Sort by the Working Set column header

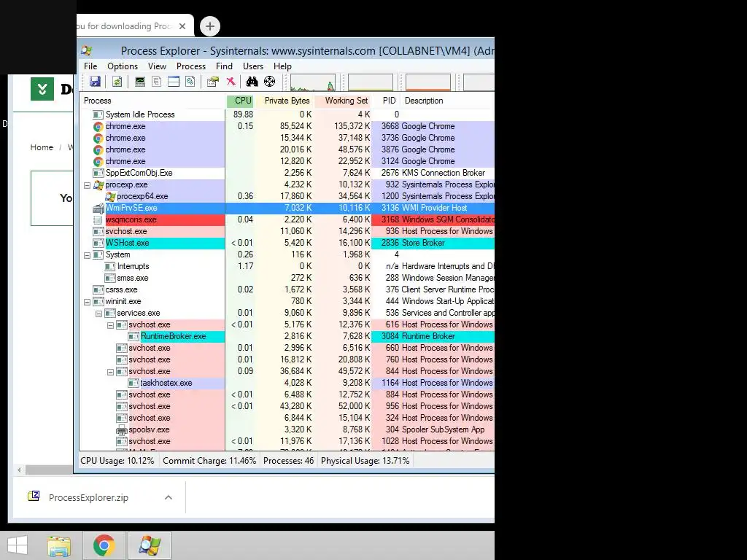click(343, 101)
